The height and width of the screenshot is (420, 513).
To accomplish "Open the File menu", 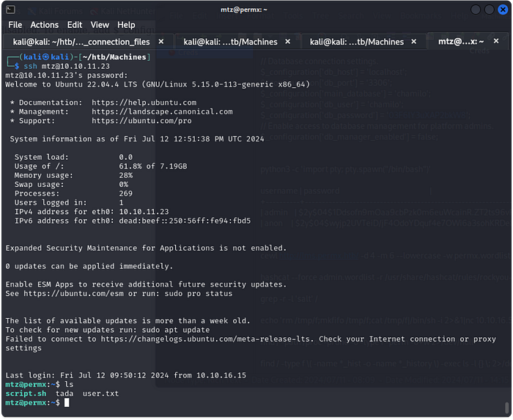I will (x=15, y=25).
